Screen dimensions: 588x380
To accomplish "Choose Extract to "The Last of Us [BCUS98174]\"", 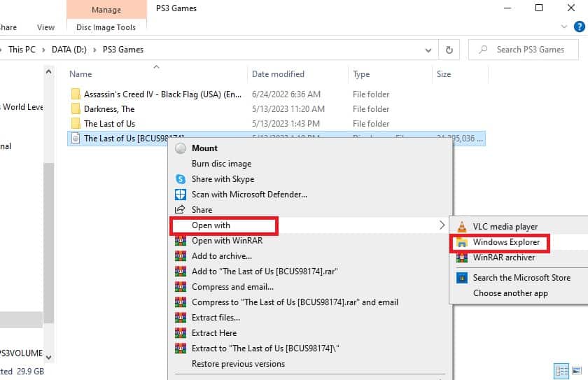I will (x=265, y=348).
